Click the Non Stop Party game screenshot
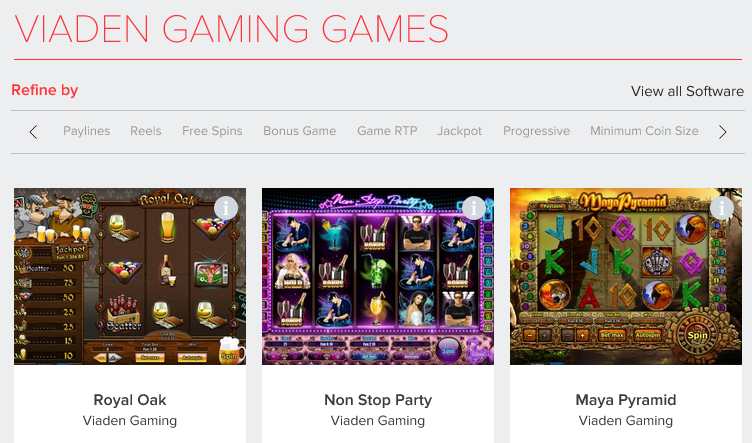This screenshot has width=752, height=443. (378, 277)
